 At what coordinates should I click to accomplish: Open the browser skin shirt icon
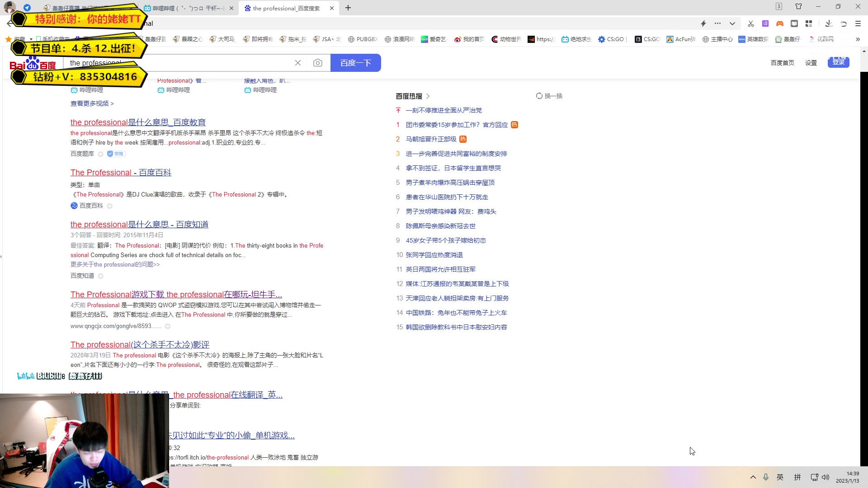coord(798,6)
